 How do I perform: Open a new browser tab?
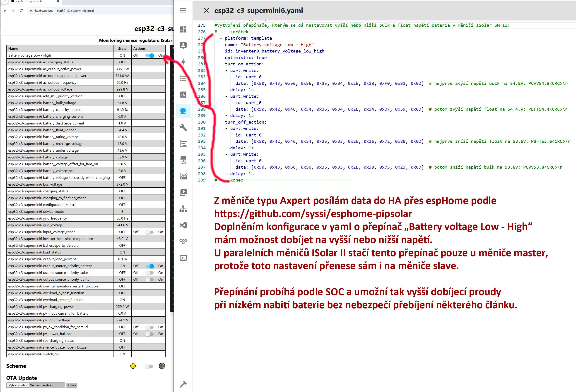click(66, 1)
